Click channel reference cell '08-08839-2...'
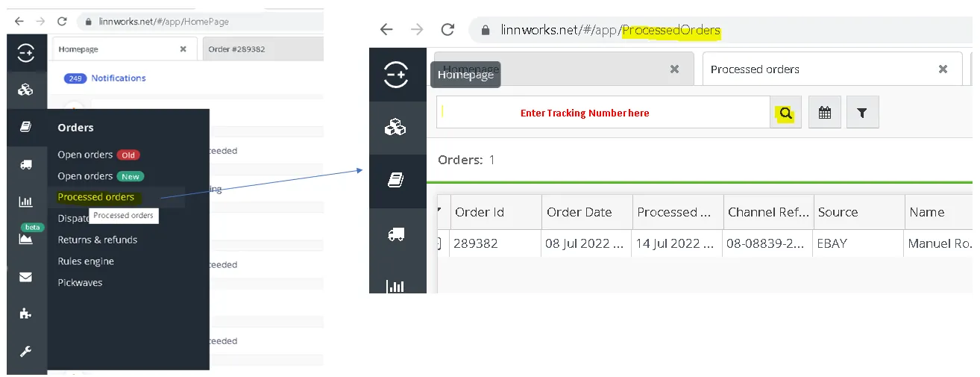This screenshot has width=980, height=377. [768, 243]
